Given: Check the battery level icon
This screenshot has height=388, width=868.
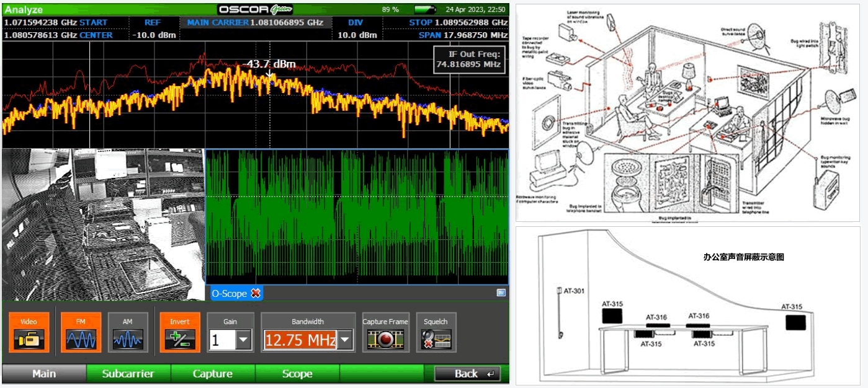Looking at the screenshot, I should [426, 10].
